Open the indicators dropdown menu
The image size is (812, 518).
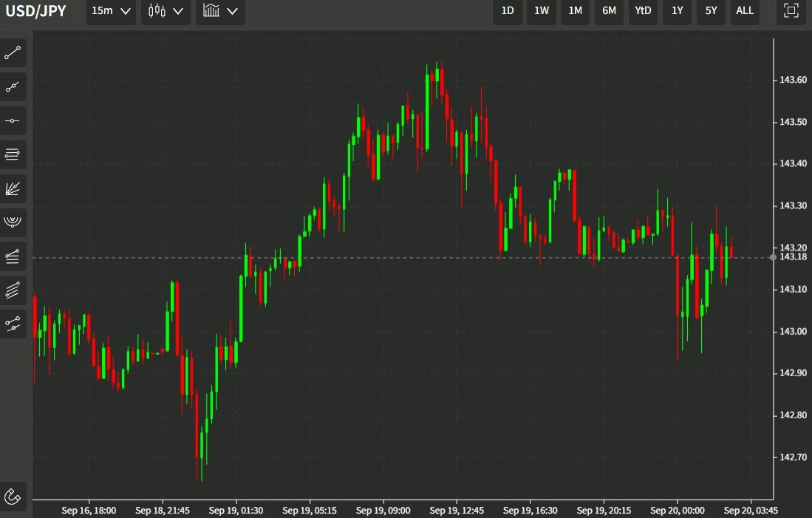pos(220,11)
